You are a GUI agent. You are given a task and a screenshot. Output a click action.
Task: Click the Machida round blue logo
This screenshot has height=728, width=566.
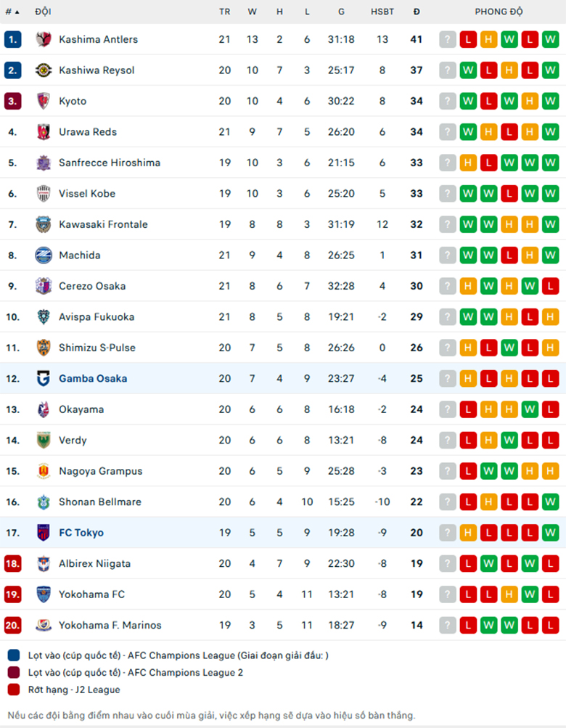tap(44, 255)
